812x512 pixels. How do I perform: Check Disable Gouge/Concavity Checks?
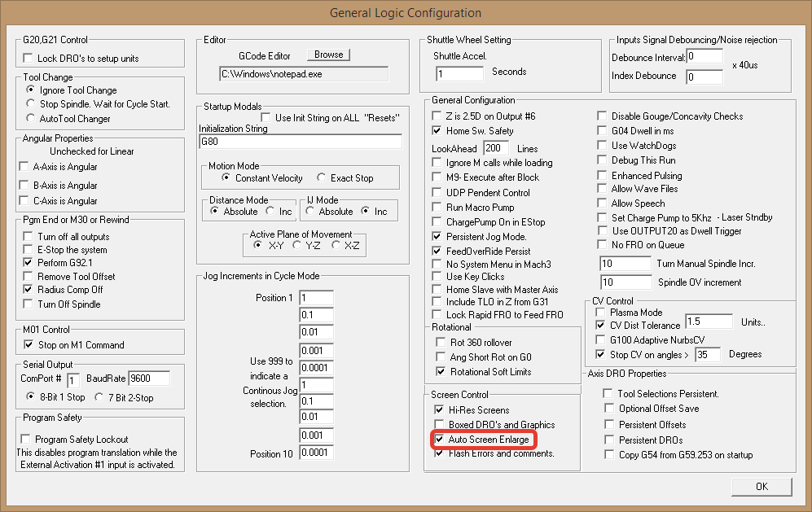click(602, 116)
